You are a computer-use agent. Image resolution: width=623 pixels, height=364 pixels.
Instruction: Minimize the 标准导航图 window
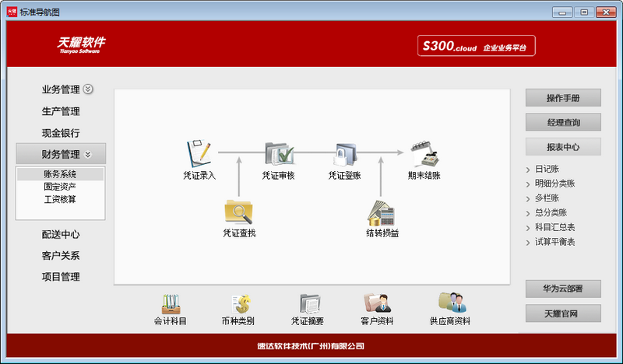(x=562, y=12)
